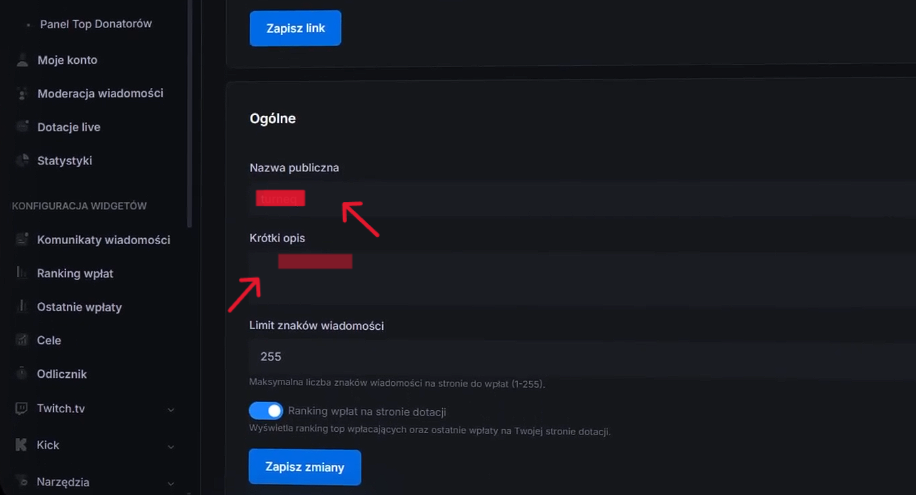Image resolution: width=916 pixels, height=495 pixels.
Task: Expand the Twitch.tv submenu chevron
Action: click(171, 410)
